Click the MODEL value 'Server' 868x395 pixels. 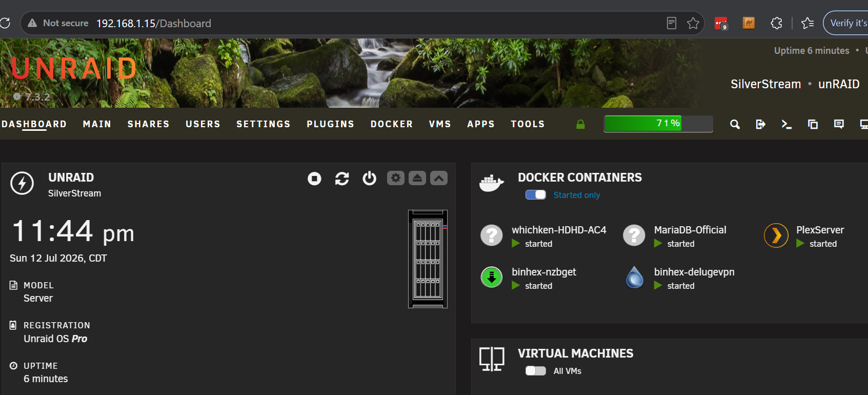[38, 298]
